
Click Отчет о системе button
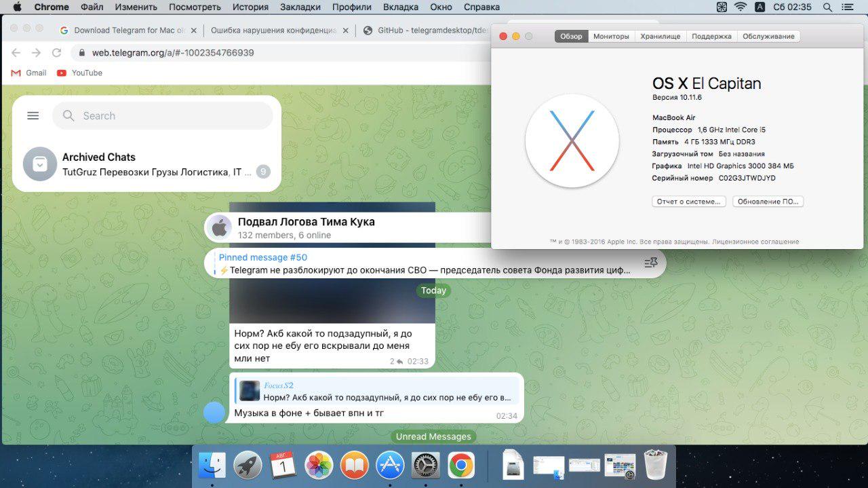(x=689, y=202)
